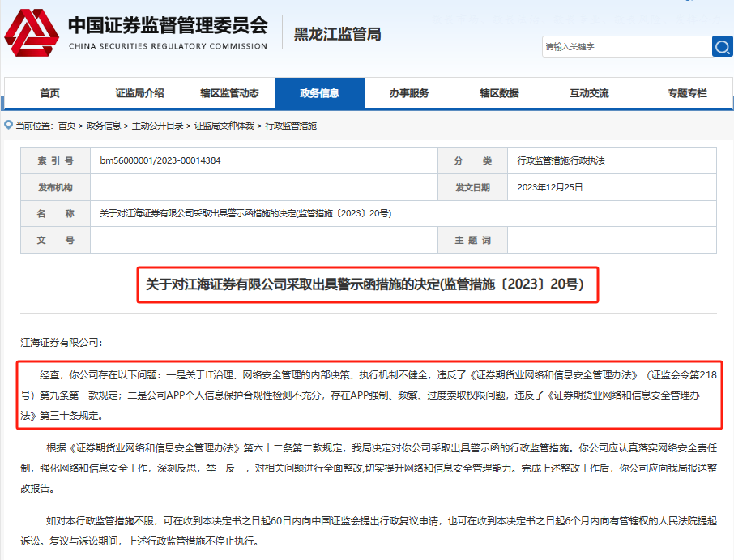Screen dimensions: 734x560
Task: Click the 名称 label cell
Action: coord(55,213)
